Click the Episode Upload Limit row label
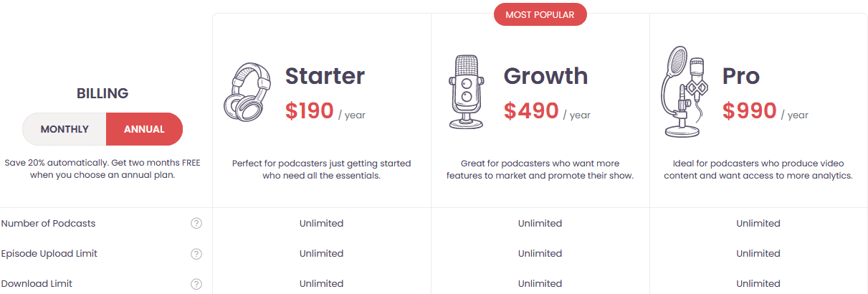This screenshot has width=868, height=294. (x=49, y=254)
